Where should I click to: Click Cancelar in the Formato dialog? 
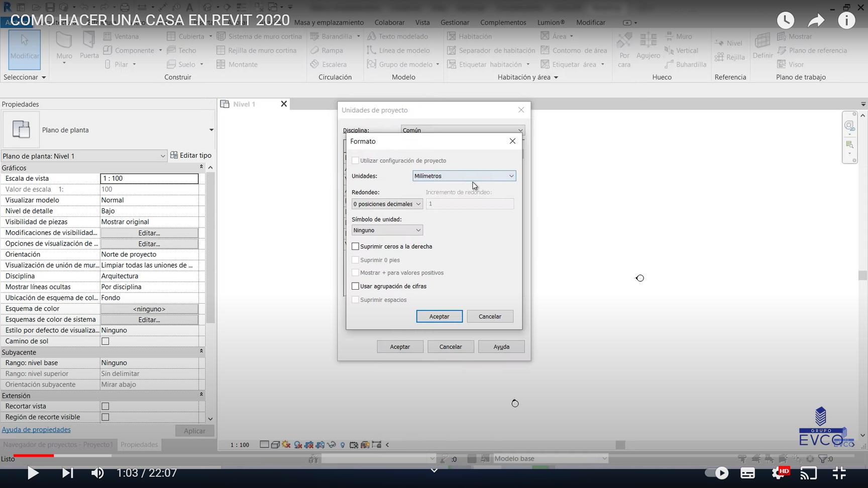click(490, 316)
